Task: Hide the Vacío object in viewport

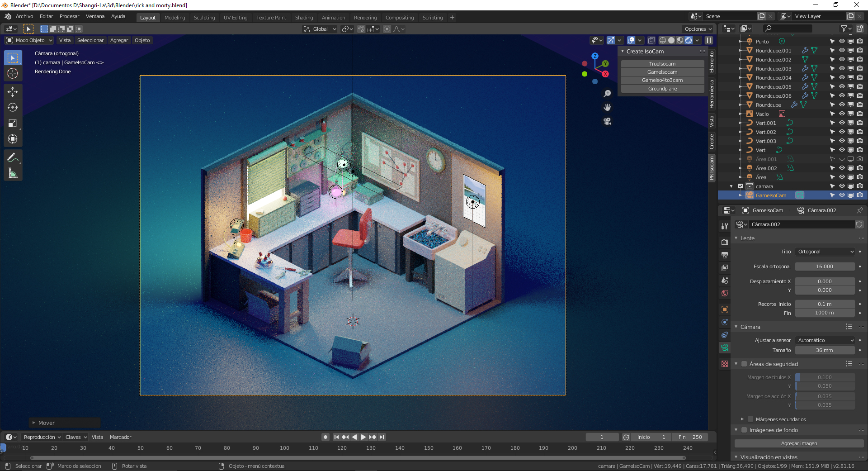Action: [x=842, y=114]
